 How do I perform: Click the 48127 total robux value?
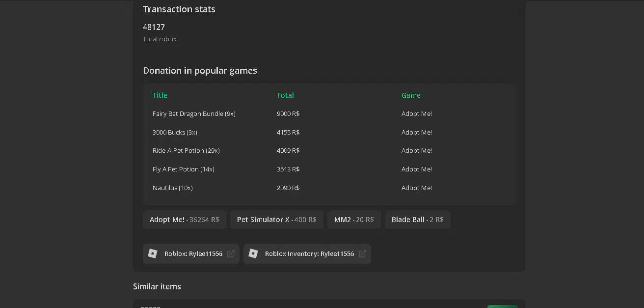(x=154, y=27)
